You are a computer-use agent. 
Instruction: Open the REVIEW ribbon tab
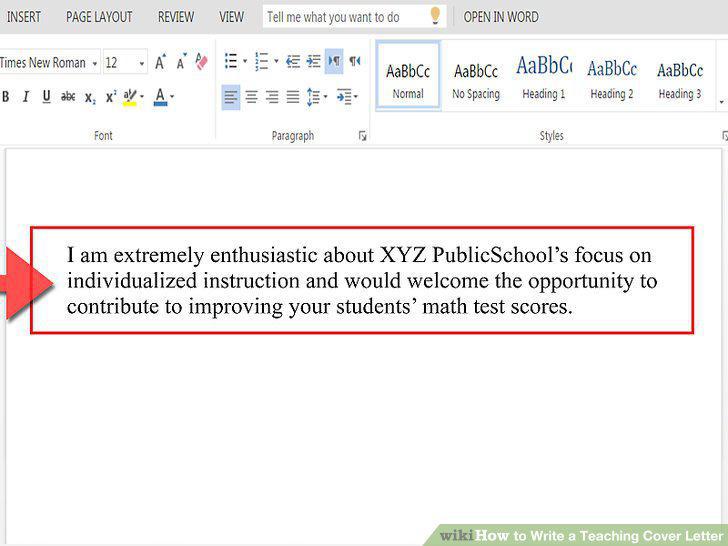176,17
